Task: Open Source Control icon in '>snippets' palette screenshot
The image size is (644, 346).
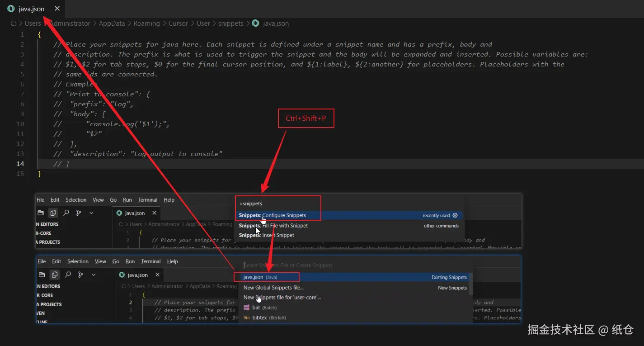Action: pos(79,213)
